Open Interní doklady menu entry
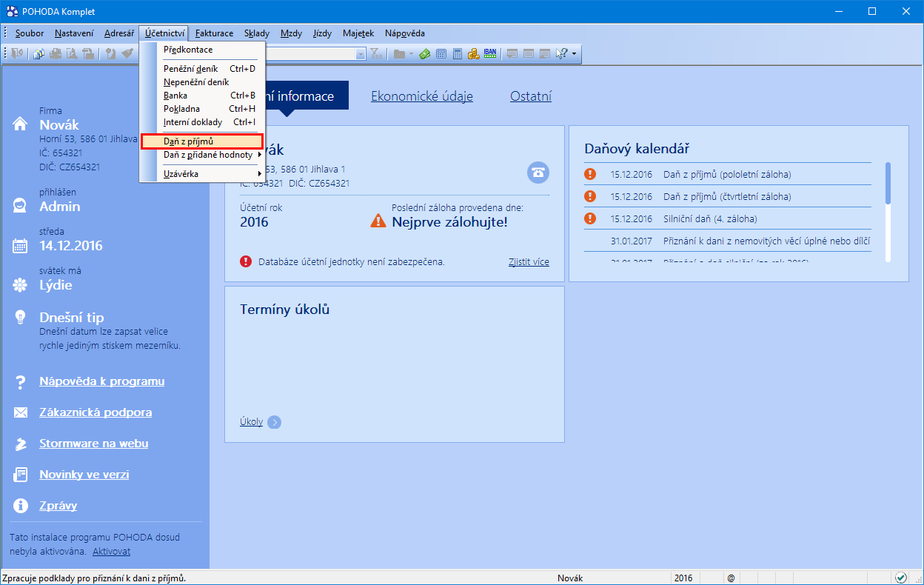Viewport: 924px width, 585px height. tap(202, 122)
